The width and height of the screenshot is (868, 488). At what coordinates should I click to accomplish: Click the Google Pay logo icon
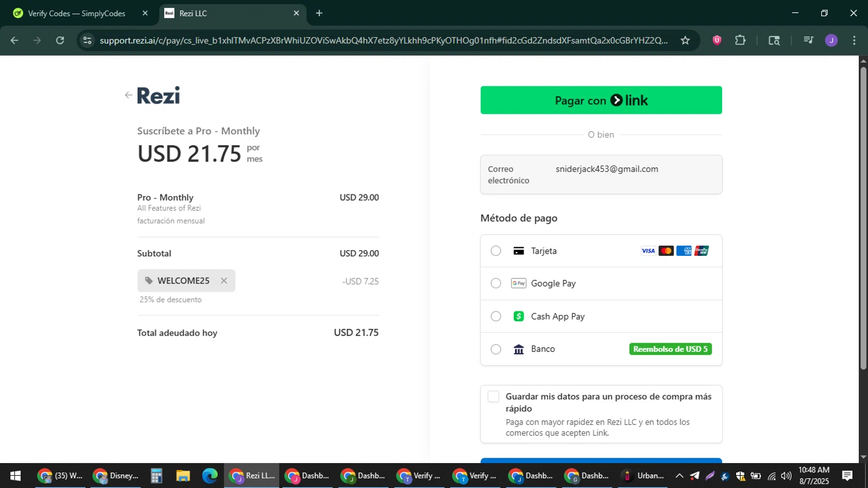pyautogui.click(x=518, y=283)
